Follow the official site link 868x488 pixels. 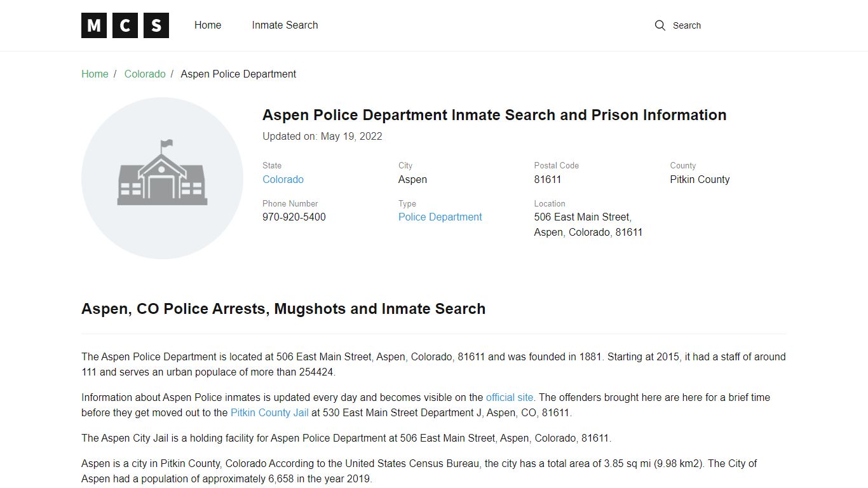tap(510, 397)
